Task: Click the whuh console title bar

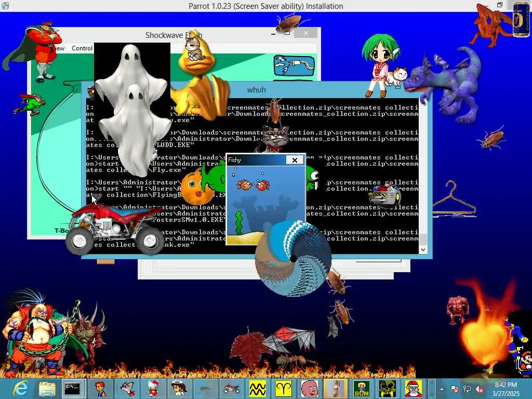Action: click(x=257, y=90)
